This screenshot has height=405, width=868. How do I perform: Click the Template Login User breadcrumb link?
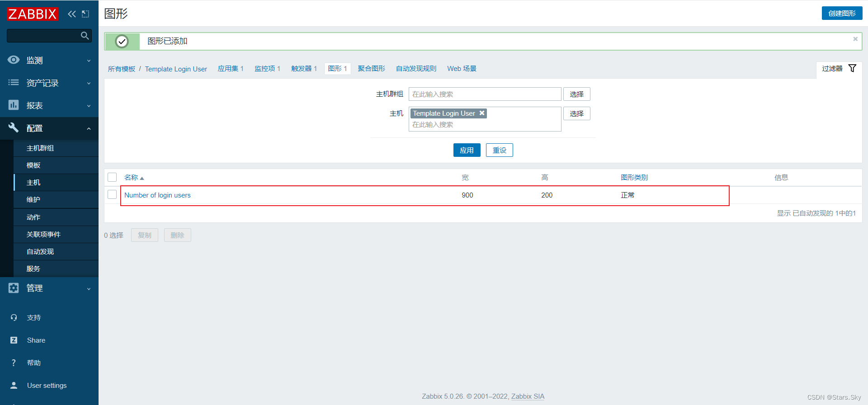(176, 69)
